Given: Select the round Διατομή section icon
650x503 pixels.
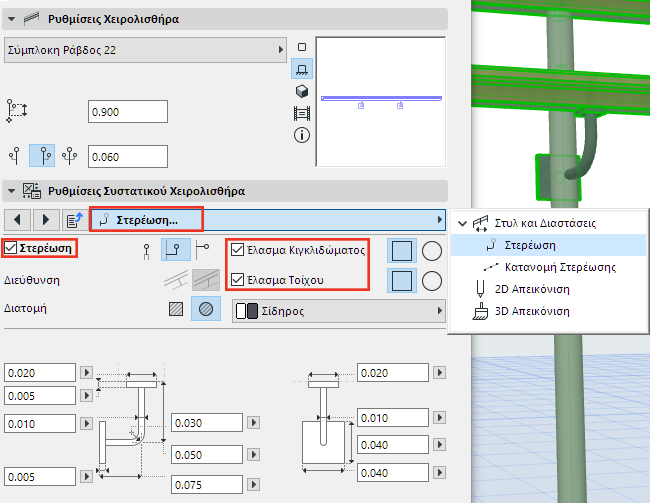Looking at the screenshot, I should [206, 309].
